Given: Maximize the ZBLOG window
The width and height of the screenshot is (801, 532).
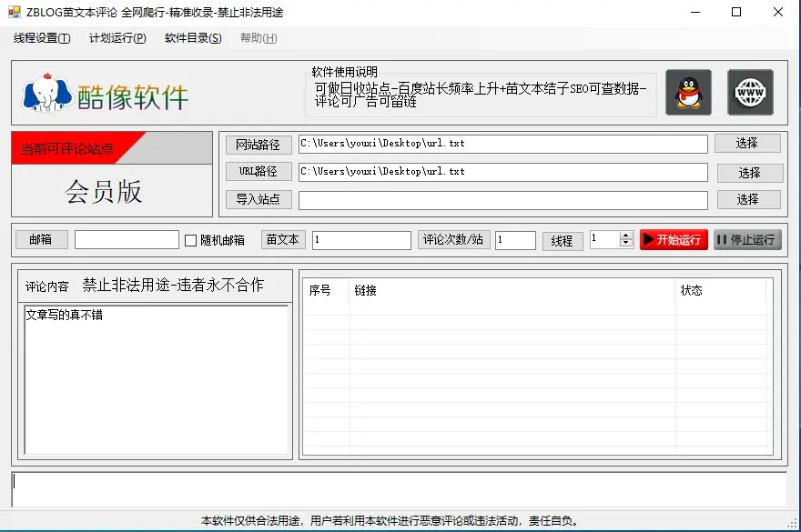Looking at the screenshot, I should pos(736,12).
